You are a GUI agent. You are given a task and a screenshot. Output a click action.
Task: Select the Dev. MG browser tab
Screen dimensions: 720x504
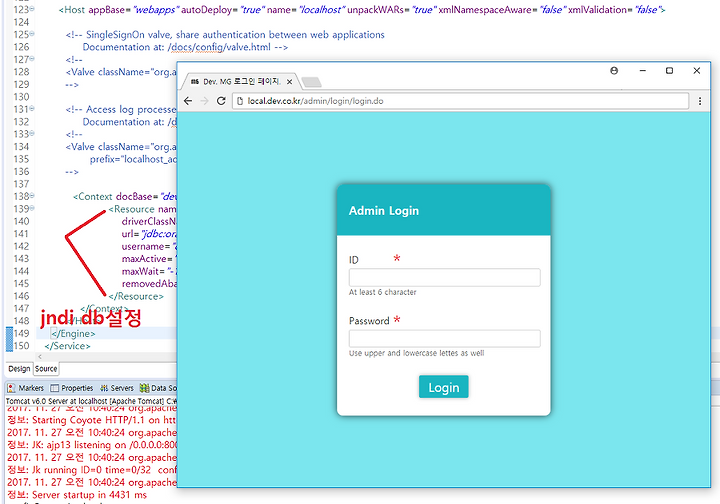pyautogui.click(x=239, y=82)
